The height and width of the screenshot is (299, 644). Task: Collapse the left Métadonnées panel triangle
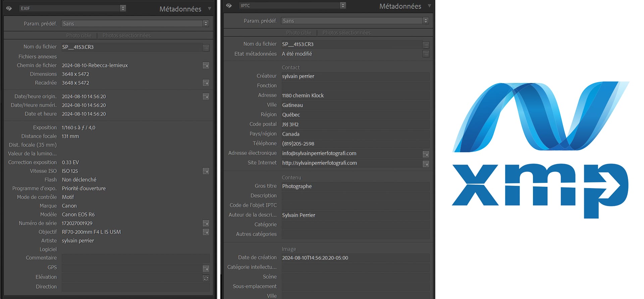[209, 9]
